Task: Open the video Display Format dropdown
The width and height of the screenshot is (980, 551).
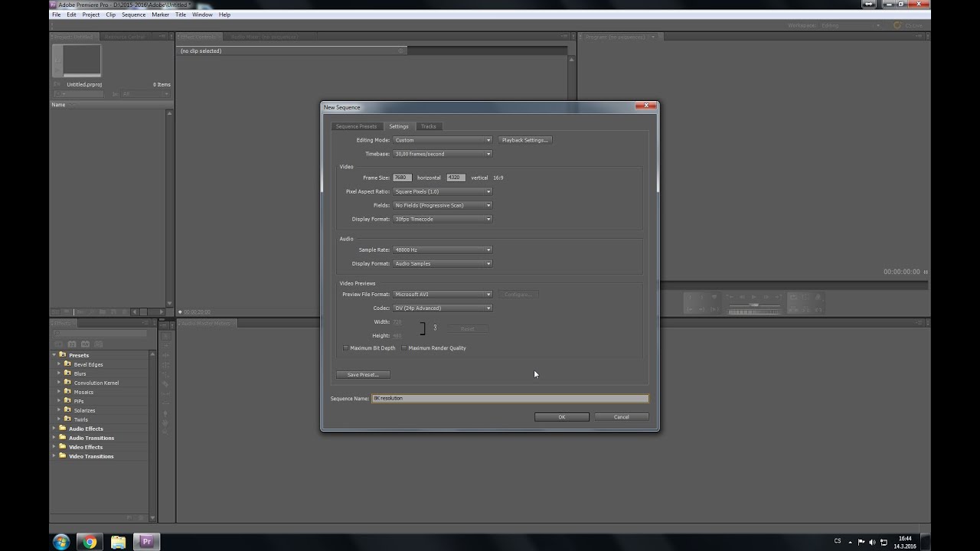Action: pos(443,219)
